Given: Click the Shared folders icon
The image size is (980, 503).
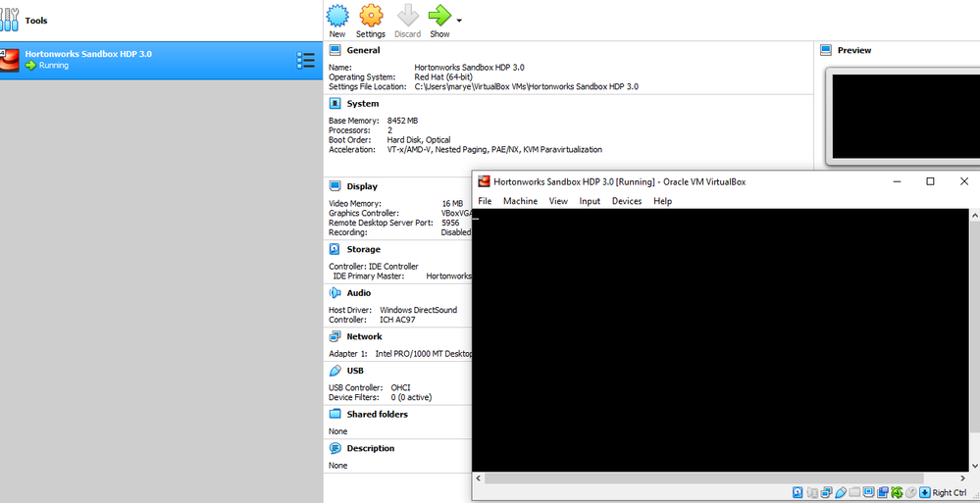Looking at the screenshot, I should pyautogui.click(x=335, y=415).
